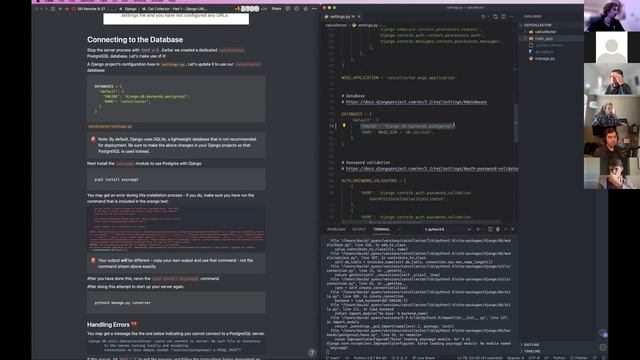This screenshot has width=640, height=360.
Task: Close the settings.py tab
Action: coord(359,17)
